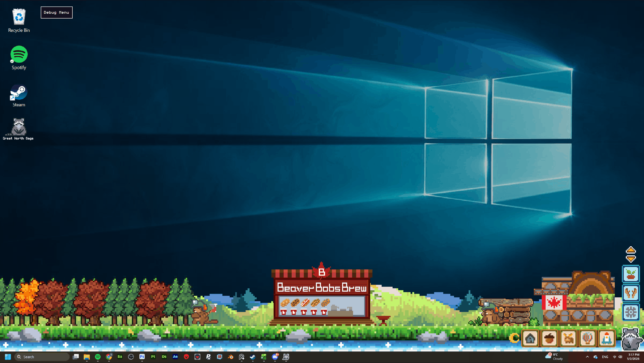Open Blender from the taskbar
Screen dimensions: 644x363
tap(231, 357)
